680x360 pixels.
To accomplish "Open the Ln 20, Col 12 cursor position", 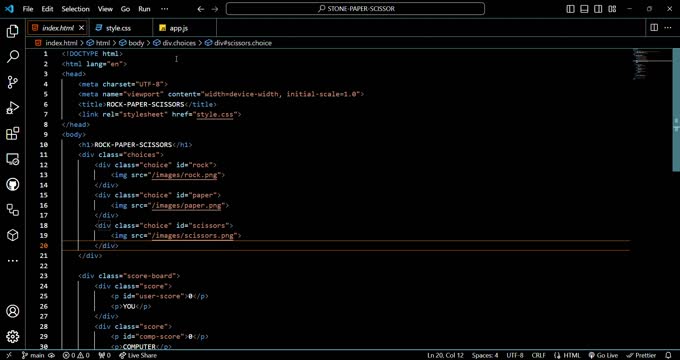I will pos(445,355).
